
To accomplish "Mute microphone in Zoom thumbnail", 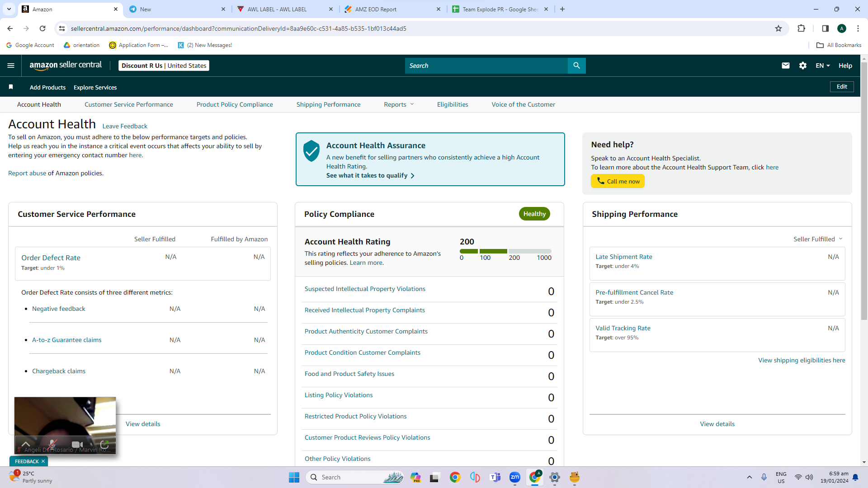I will (52, 444).
